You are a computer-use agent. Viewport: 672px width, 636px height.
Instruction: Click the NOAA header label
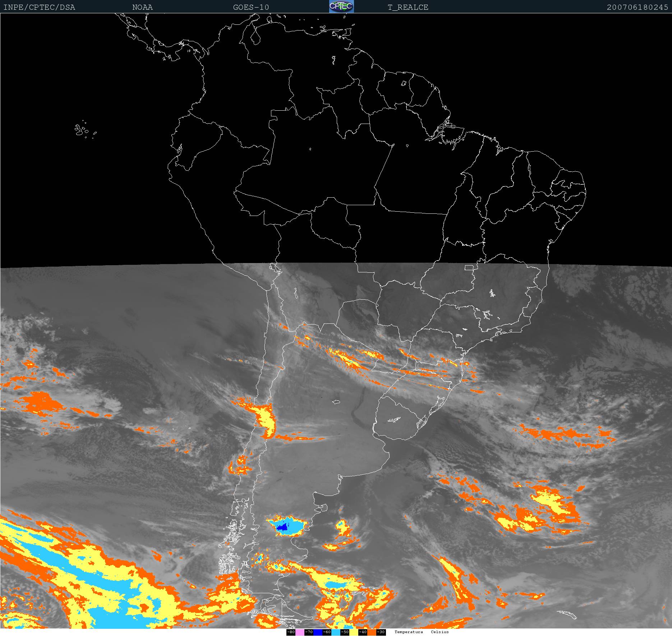(x=142, y=7)
